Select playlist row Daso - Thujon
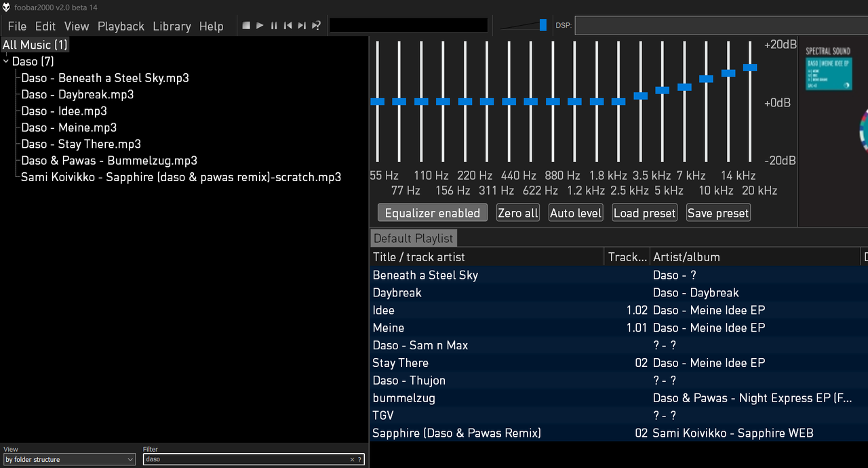This screenshot has height=468, width=868. click(x=618, y=381)
